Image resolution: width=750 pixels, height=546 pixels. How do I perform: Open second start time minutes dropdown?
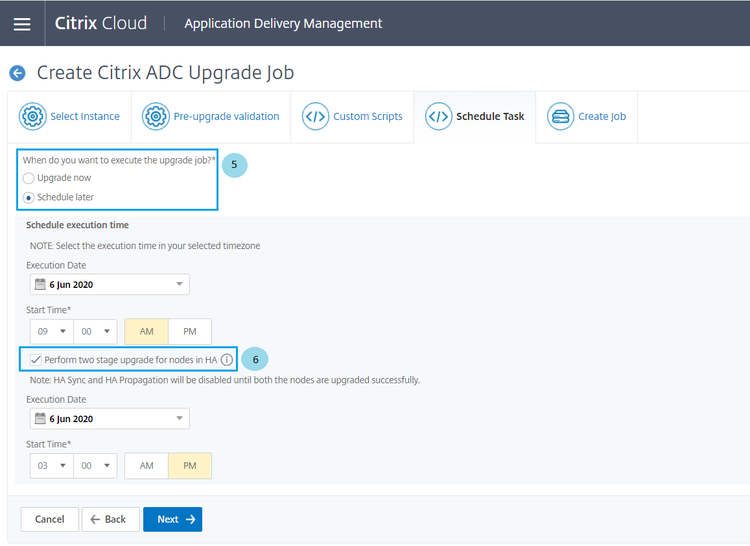coord(95,466)
